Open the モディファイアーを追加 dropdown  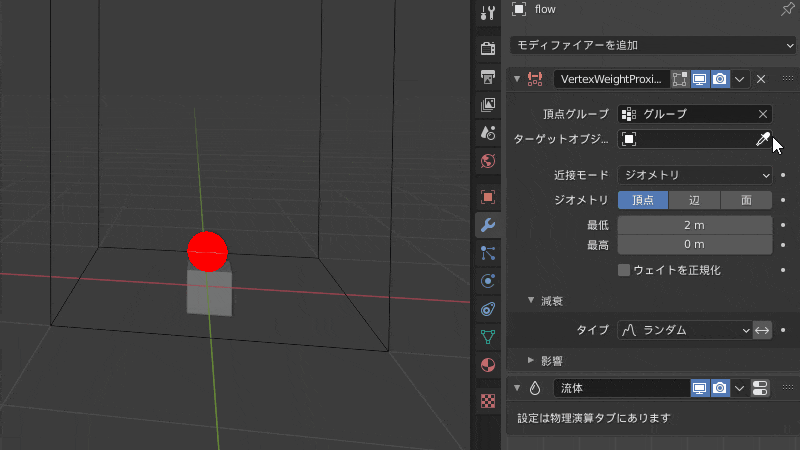(653, 45)
